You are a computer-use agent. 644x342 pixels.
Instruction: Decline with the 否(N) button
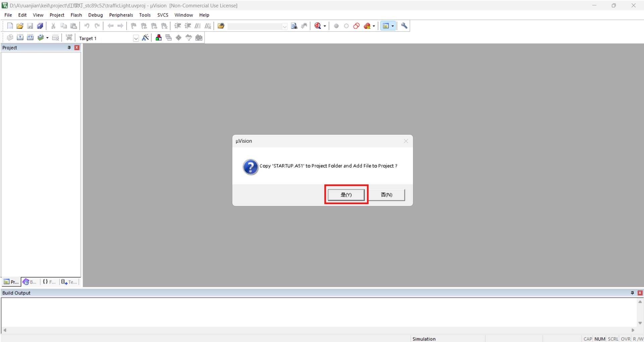(x=387, y=195)
